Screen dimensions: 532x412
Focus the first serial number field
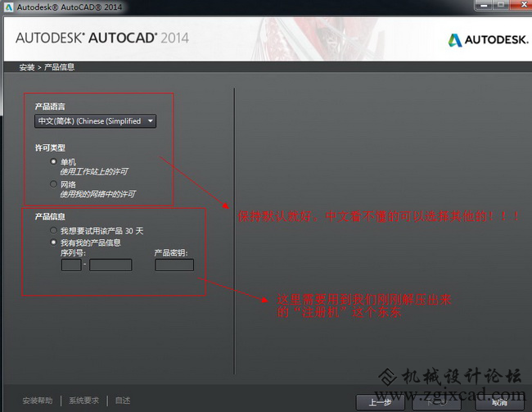point(71,265)
